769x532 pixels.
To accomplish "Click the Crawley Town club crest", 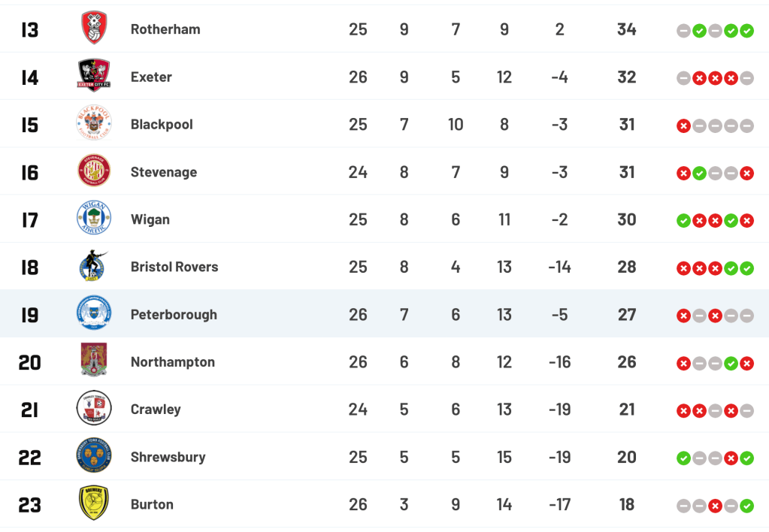I will pos(94,409).
